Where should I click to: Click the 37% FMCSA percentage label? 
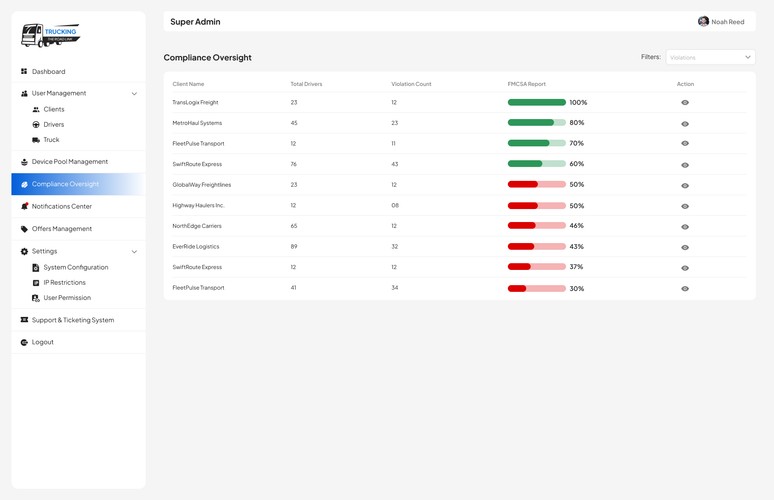coord(576,267)
